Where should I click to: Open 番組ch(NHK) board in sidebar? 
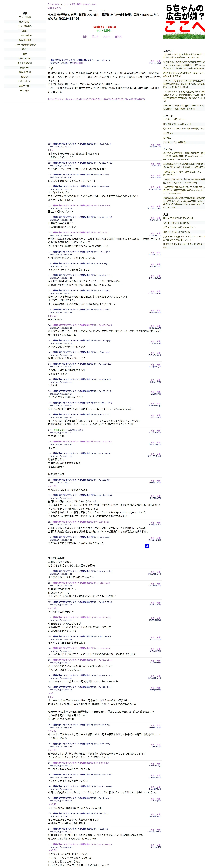click(x=25, y=59)
